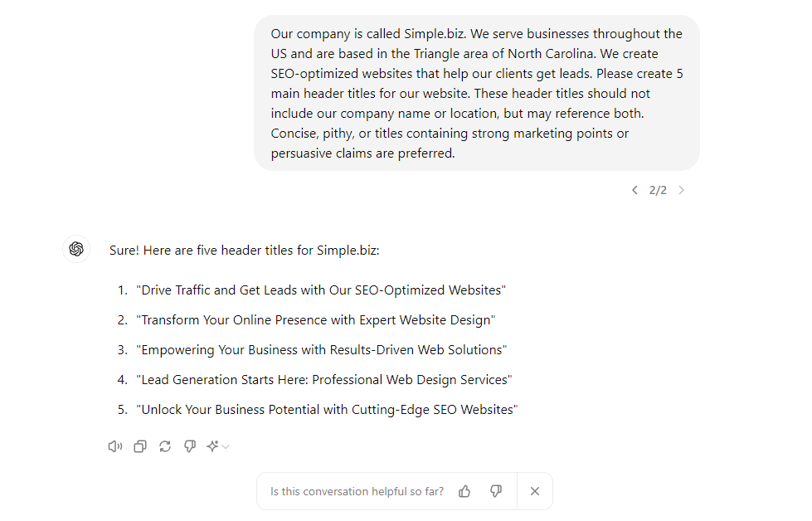Open the model dropdown chevron next to the sparkle icon

click(x=226, y=446)
